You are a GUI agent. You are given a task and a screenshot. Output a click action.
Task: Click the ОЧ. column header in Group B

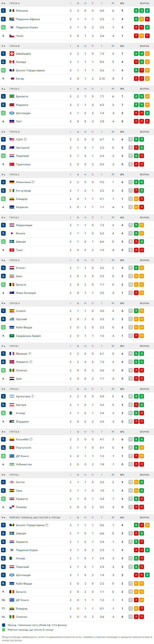pyautogui.click(x=122, y=46)
